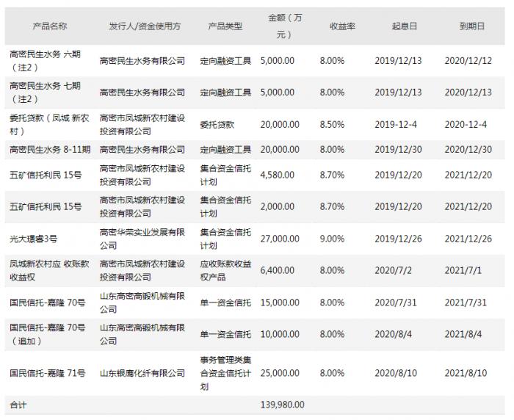Select 国民信托-嘉隆 70号 in 15,000.00 row
The width and height of the screenshot is (514, 420).
coord(48,303)
